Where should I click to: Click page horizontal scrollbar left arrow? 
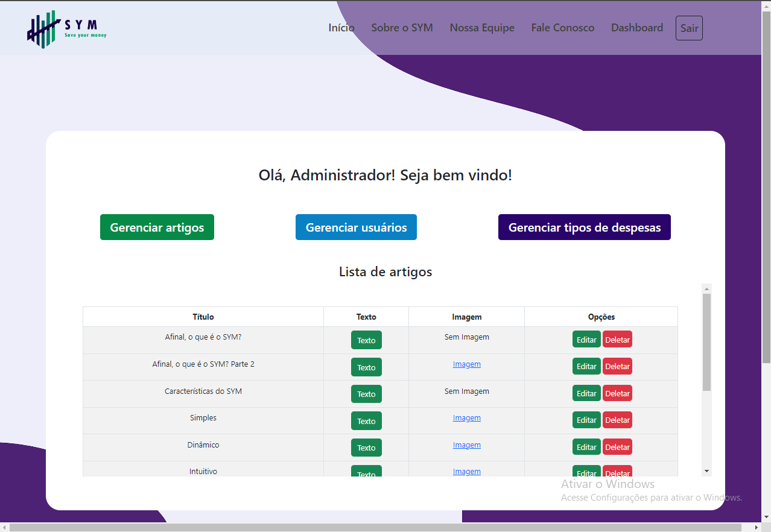[5, 527]
